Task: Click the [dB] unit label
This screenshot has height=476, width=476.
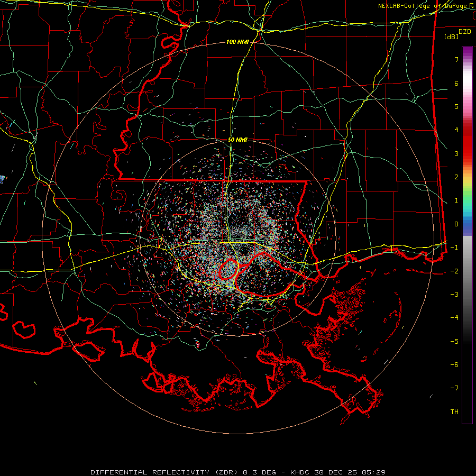Action: [452, 36]
